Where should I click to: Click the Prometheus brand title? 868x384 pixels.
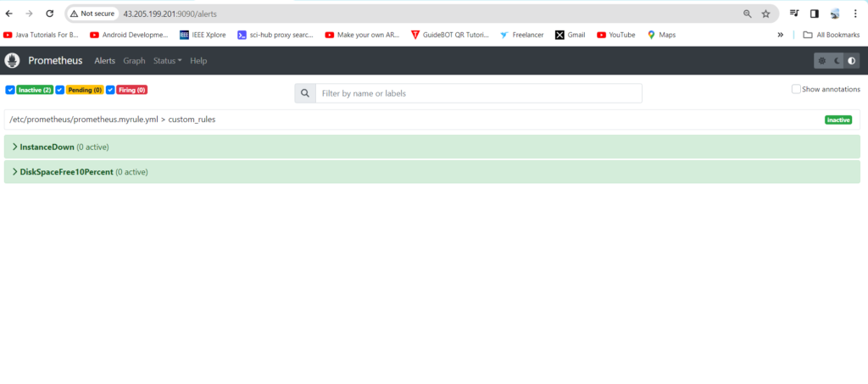pyautogui.click(x=55, y=61)
